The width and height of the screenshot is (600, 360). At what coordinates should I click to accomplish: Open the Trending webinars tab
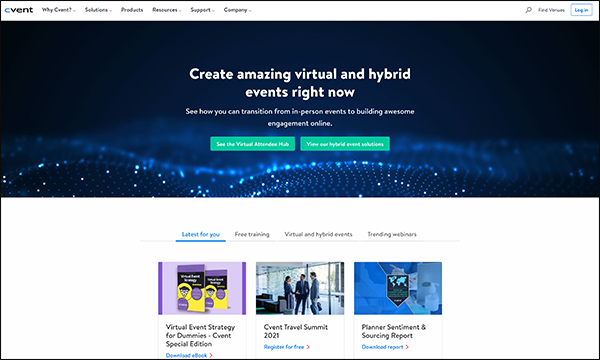[x=392, y=234]
